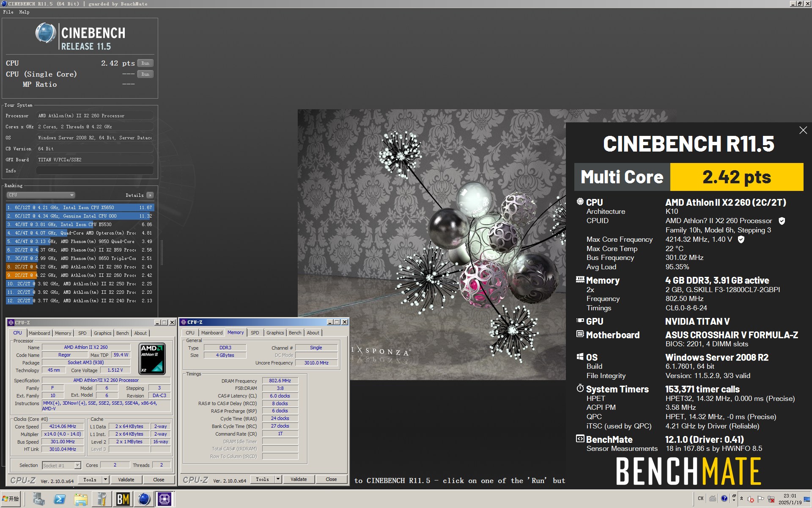The height and width of the screenshot is (508, 812).
Task: Click the AMD Athlon II logo in CPU-Z
Action: point(152,359)
